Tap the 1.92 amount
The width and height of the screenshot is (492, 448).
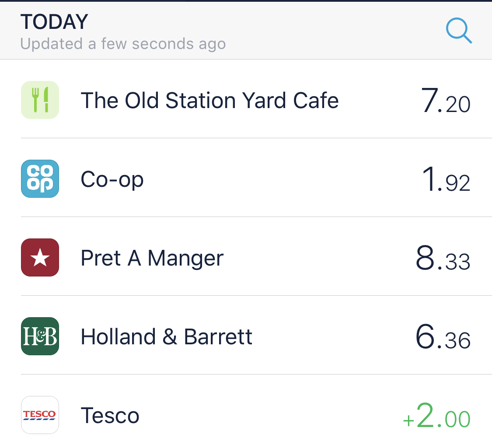click(x=446, y=180)
